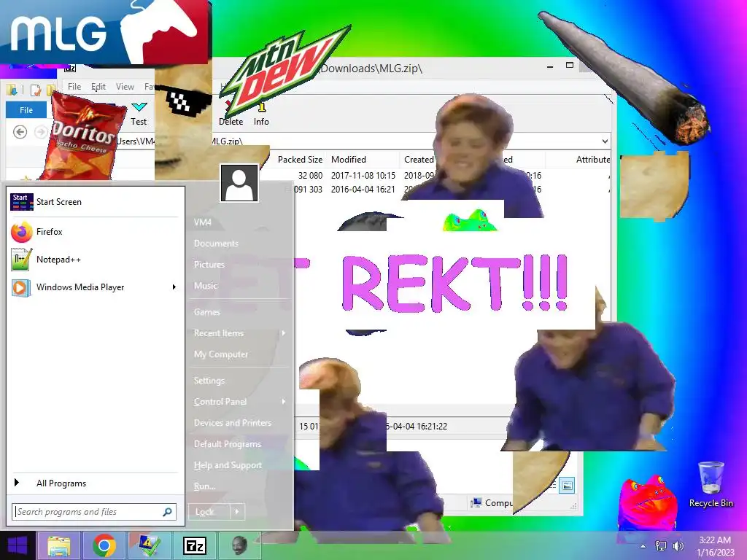Open the taskbar clock and date
Viewport: 747px width, 560px height.
click(x=715, y=546)
